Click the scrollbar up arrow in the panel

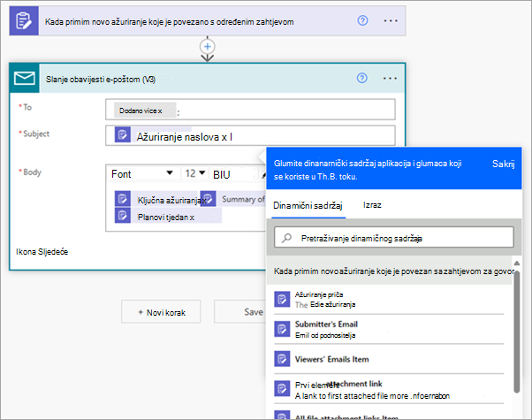(x=516, y=263)
